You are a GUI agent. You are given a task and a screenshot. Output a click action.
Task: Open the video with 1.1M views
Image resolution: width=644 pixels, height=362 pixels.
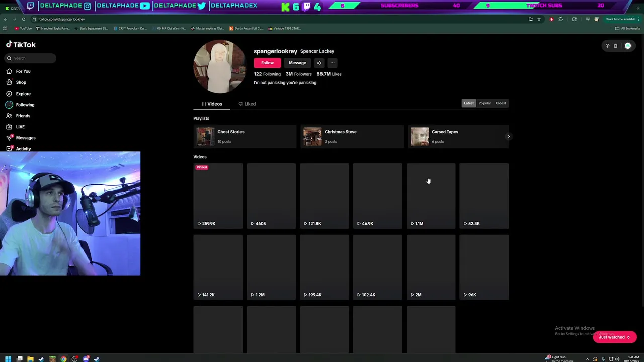click(431, 196)
